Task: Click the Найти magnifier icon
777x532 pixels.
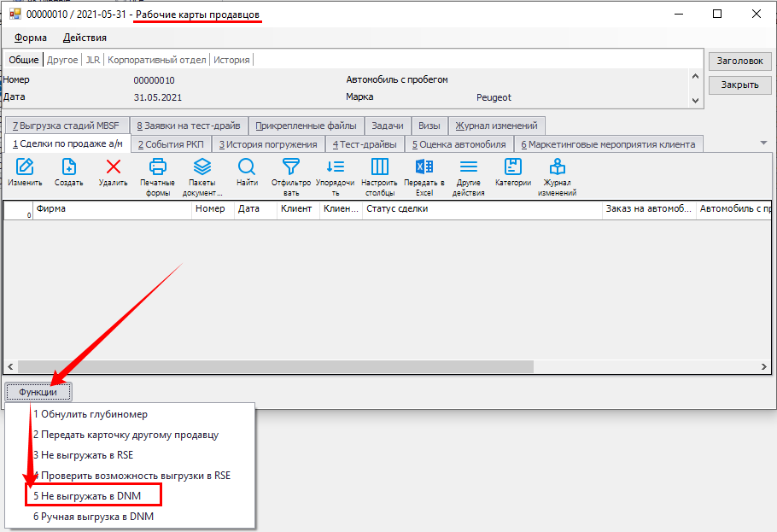Action: pyautogui.click(x=247, y=167)
